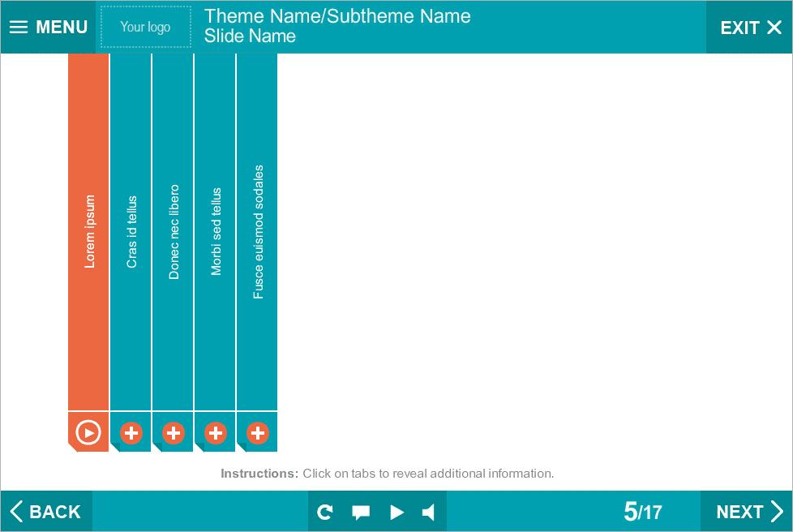Advance to next slide with NEXT

pyautogui.click(x=748, y=512)
